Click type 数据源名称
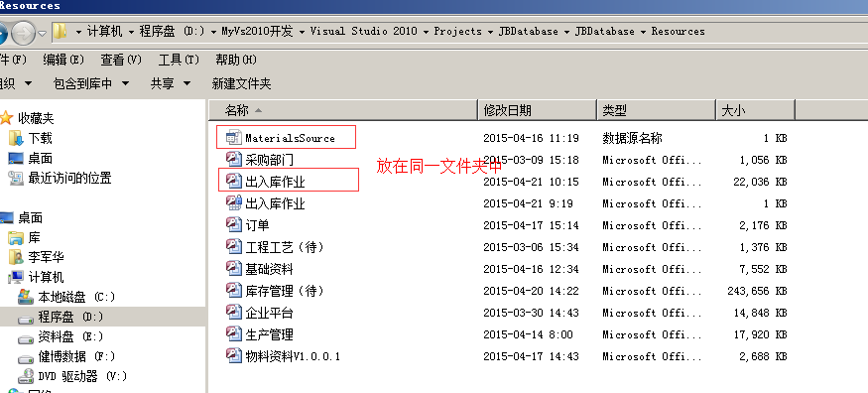Image resolution: width=868 pixels, height=393 pixels. point(632,138)
